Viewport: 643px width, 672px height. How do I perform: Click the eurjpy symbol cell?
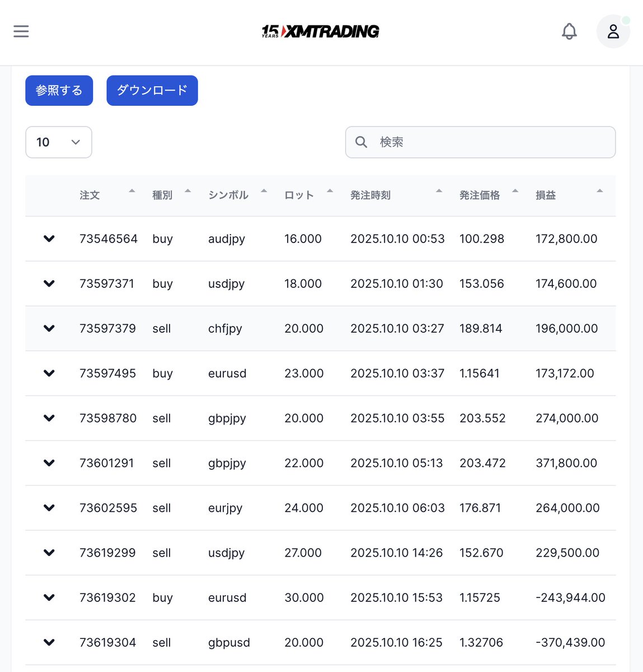click(x=226, y=508)
